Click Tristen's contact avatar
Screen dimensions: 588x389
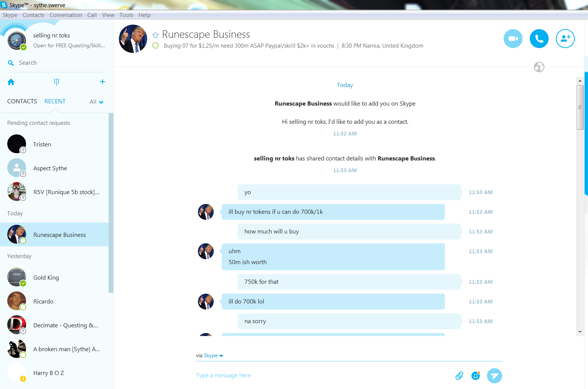pos(17,144)
